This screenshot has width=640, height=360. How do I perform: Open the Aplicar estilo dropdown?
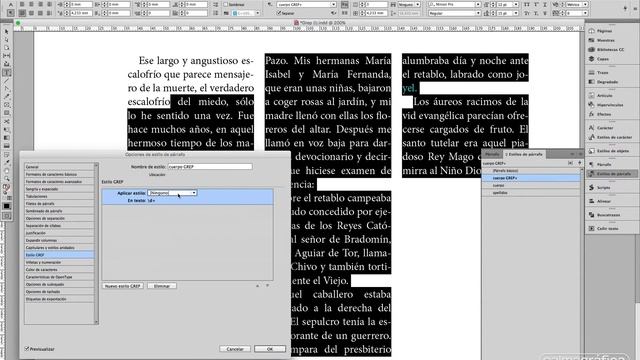pyautogui.click(x=172, y=193)
